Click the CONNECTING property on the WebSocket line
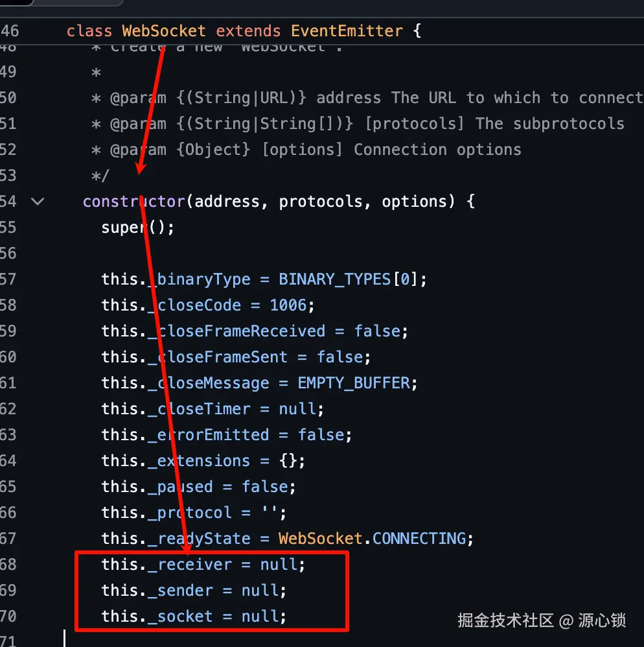 (419, 539)
